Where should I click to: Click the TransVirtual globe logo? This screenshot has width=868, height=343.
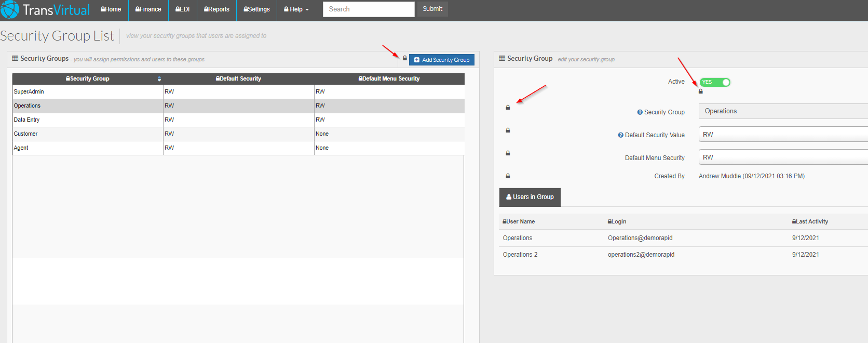(10, 9)
